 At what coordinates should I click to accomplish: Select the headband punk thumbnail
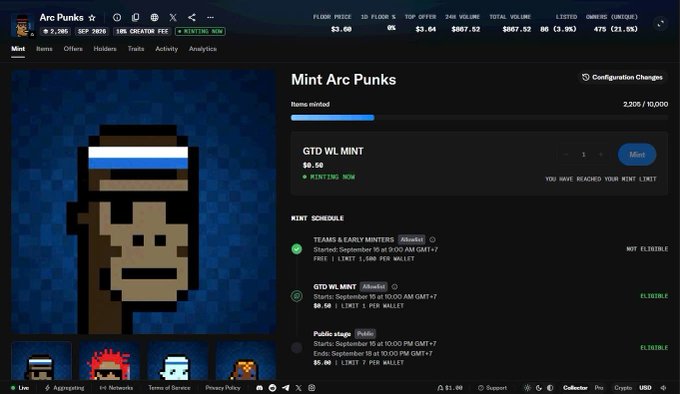[42, 361]
